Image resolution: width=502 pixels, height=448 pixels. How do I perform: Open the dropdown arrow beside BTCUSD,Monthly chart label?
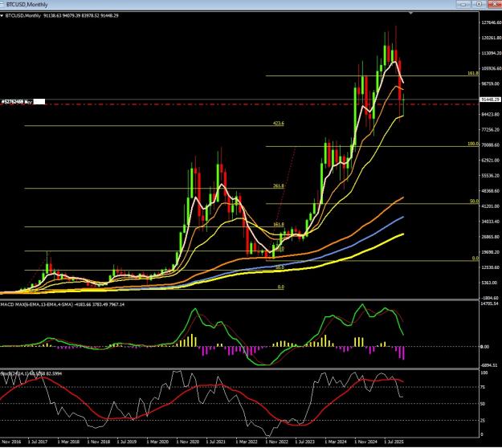[2, 16]
